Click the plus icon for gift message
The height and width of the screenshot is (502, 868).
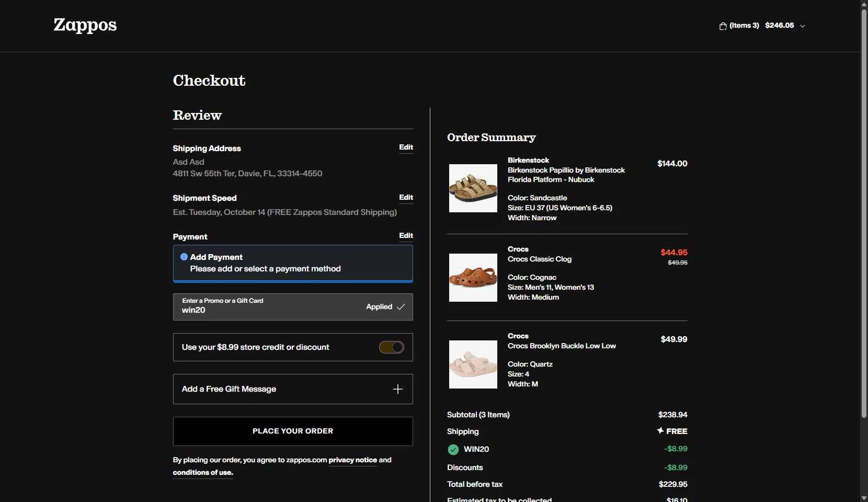coord(398,389)
